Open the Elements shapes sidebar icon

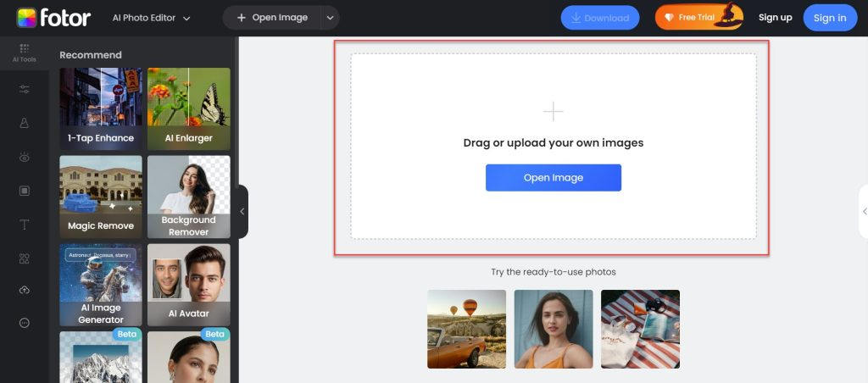coord(25,258)
